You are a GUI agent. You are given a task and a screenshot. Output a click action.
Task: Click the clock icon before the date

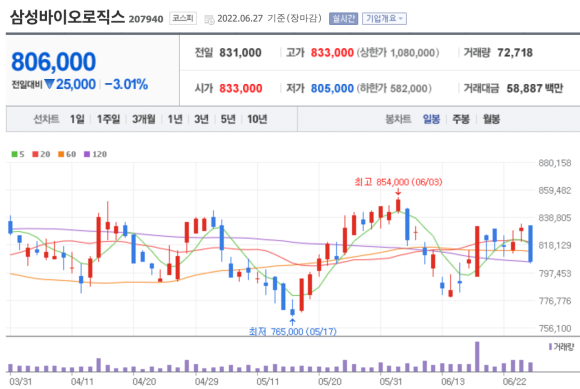click(x=209, y=19)
